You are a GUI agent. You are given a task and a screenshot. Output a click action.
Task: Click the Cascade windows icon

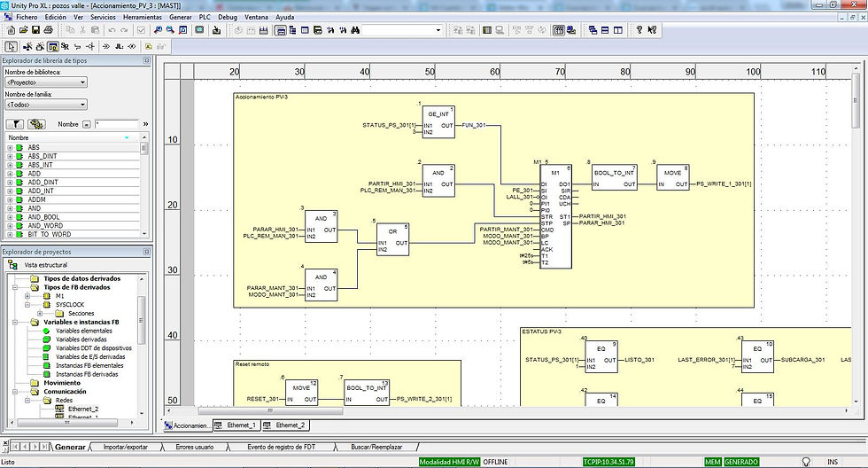(x=593, y=30)
